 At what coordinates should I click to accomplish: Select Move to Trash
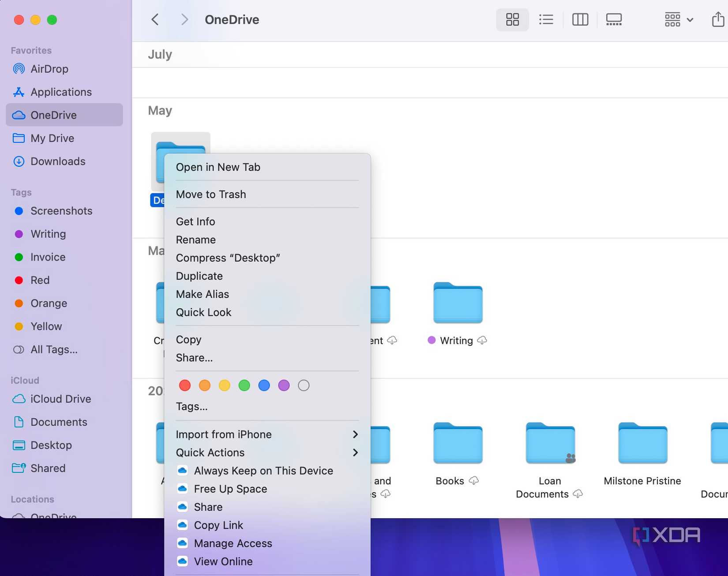click(x=211, y=194)
